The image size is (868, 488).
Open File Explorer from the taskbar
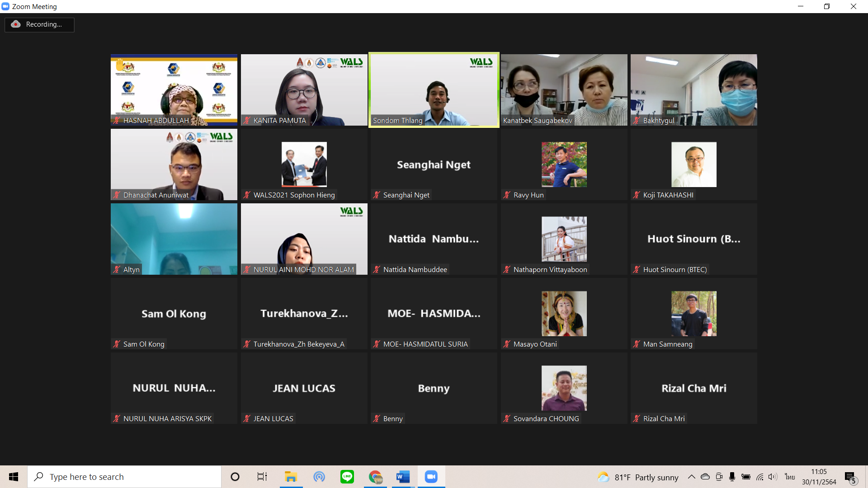(x=291, y=477)
